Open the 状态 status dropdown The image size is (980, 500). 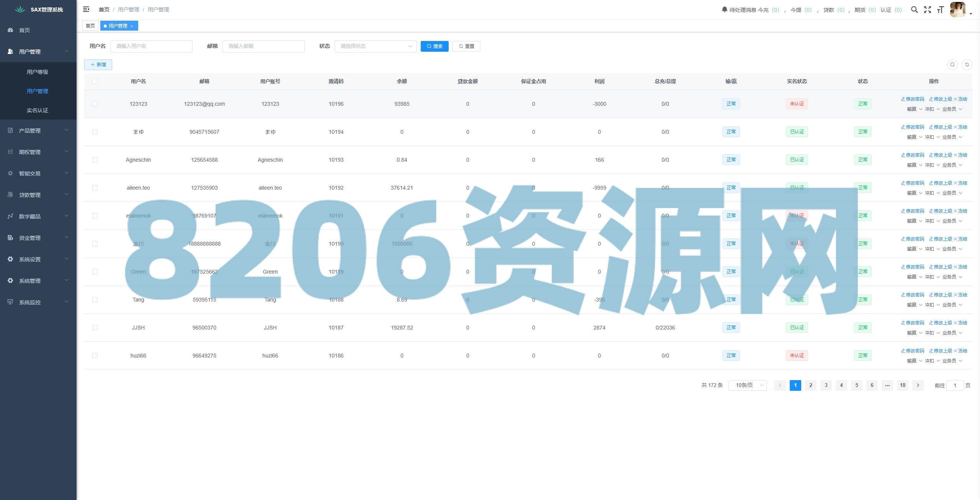point(375,46)
